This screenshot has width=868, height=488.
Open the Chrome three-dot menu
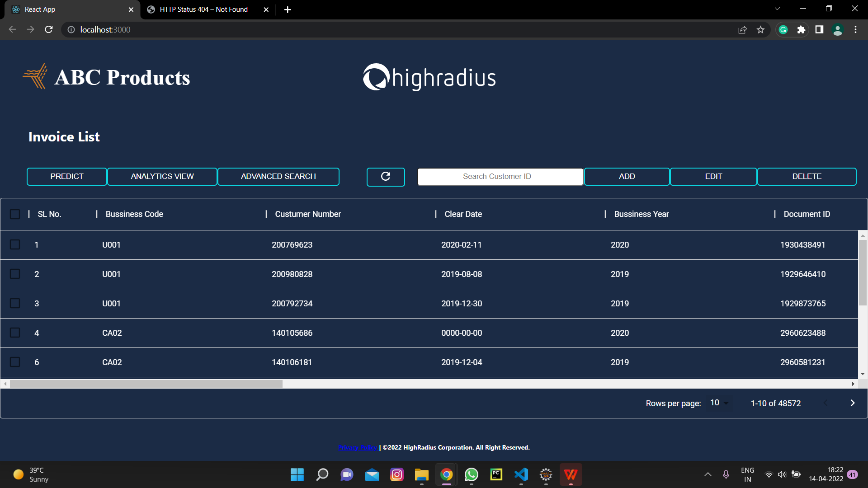[x=855, y=29]
